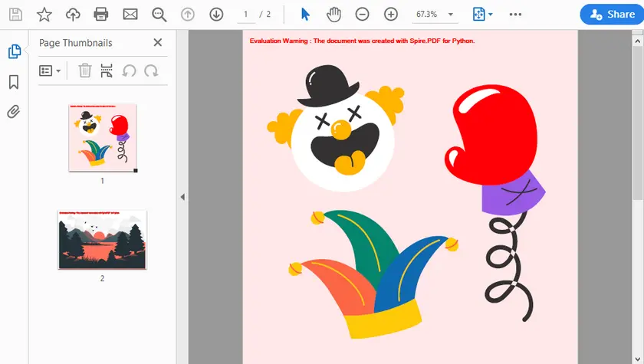Toggle the Bookmarks side panel

(14, 82)
